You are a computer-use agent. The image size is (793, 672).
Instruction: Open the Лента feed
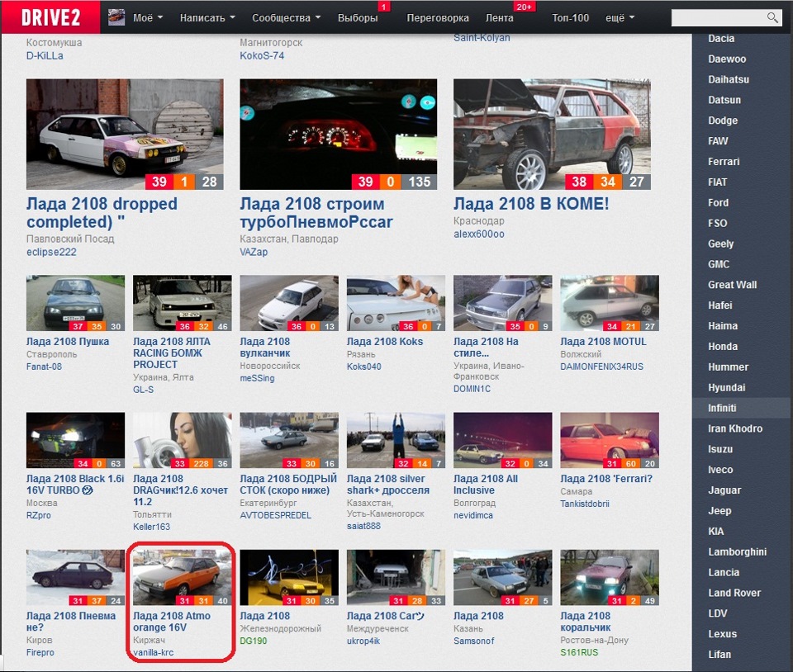[499, 17]
